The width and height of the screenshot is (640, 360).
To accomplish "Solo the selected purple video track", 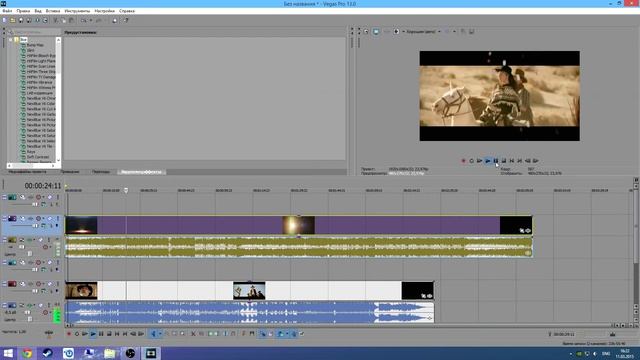I will point(58,218).
